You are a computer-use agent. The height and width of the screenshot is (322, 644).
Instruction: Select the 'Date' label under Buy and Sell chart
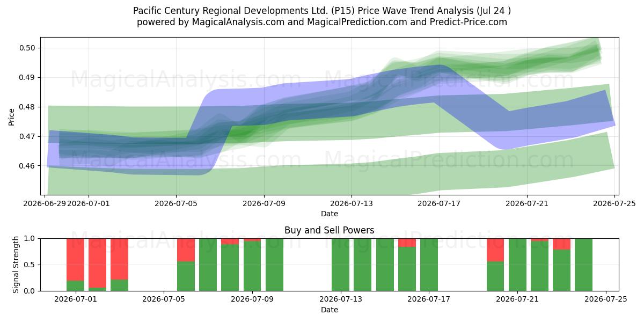click(330, 310)
